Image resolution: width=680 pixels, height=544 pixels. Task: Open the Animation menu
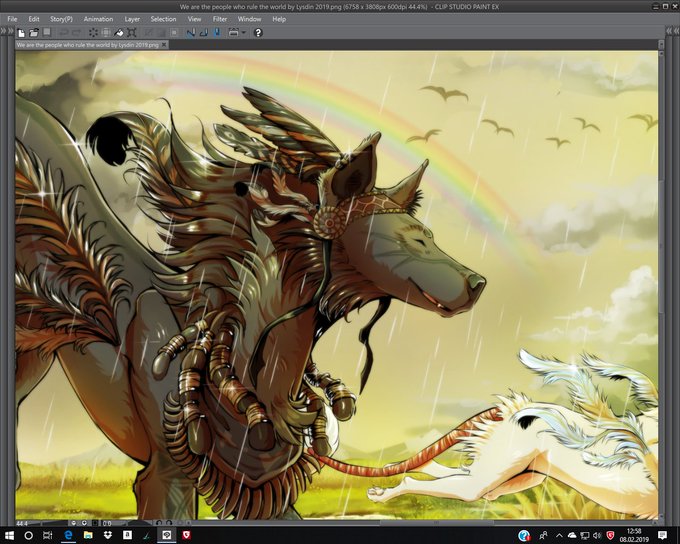point(98,19)
